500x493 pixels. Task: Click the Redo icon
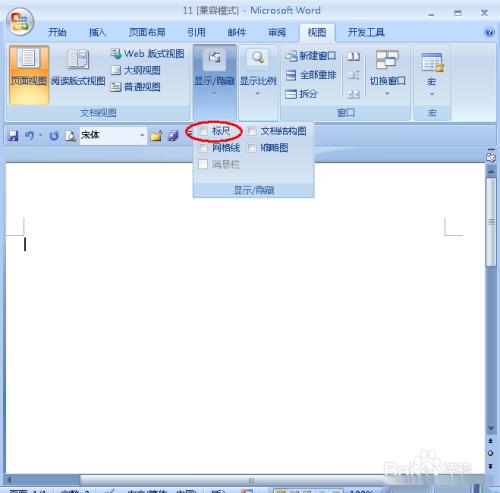point(54,136)
